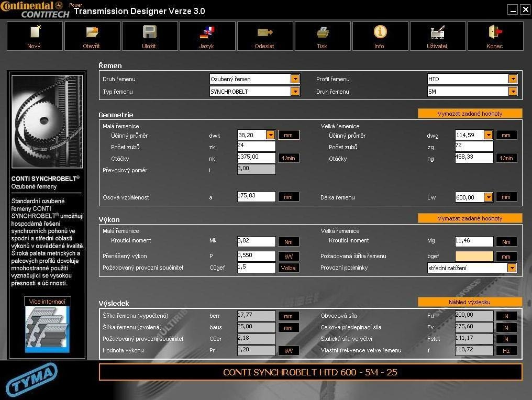Toggle the 1/min unit button for ng
The width and height of the screenshot is (532, 400).
point(506,158)
